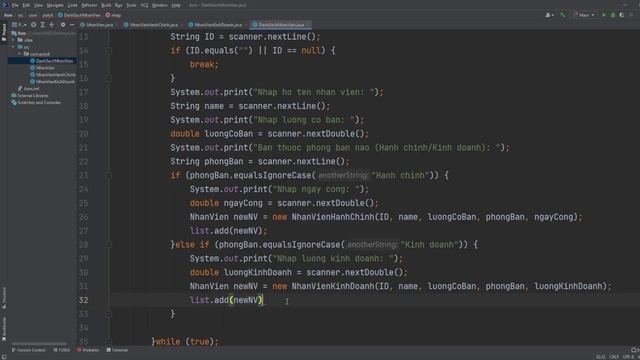The image size is (640, 360).
Task: Open the Main run configuration dropdown
Action: point(584,15)
